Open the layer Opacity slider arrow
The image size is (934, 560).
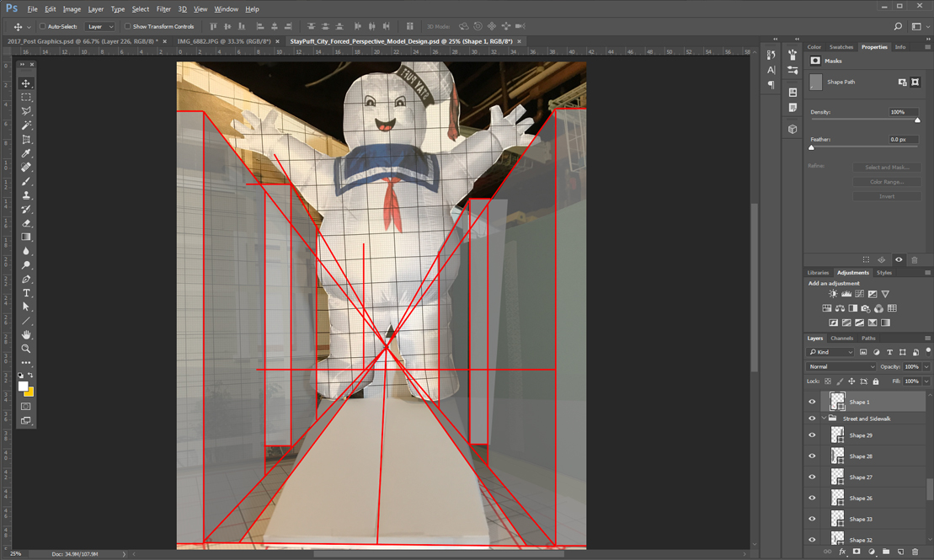pyautogui.click(x=926, y=367)
